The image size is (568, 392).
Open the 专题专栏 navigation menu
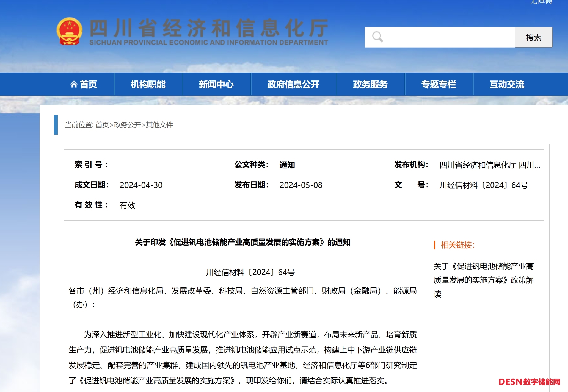click(439, 84)
